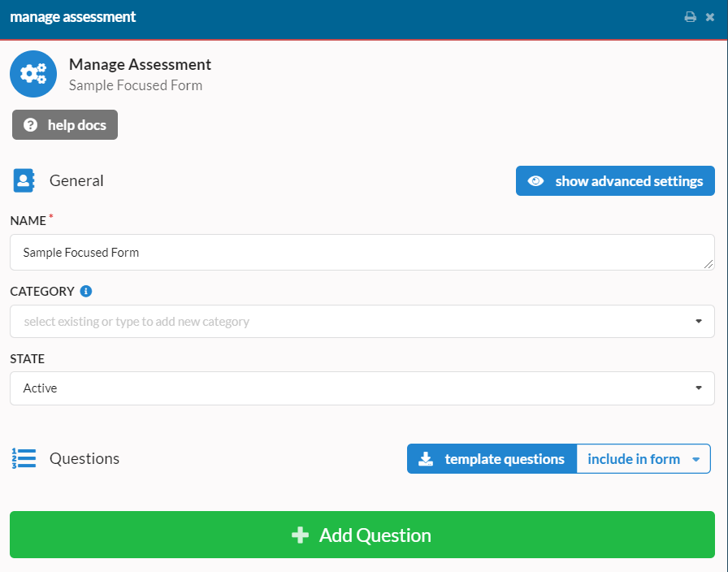Toggle the include in form option
728x572 pixels.
pos(635,458)
